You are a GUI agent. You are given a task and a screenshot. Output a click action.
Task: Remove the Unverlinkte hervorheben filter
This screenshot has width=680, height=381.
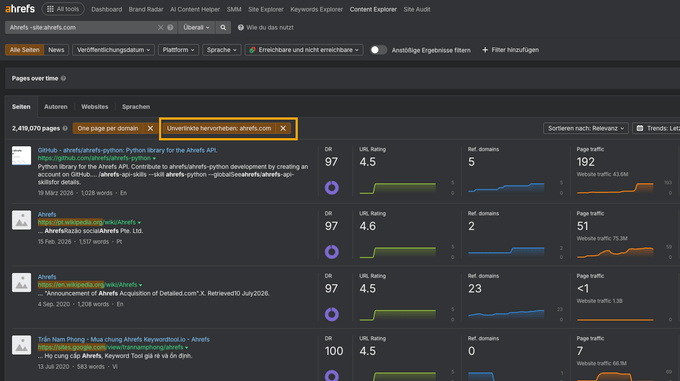[x=283, y=128]
